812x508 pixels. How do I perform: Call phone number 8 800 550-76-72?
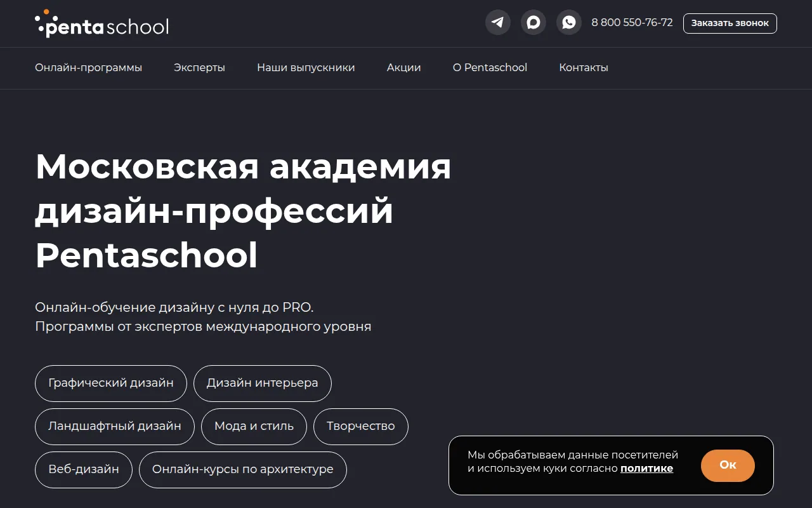point(632,23)
